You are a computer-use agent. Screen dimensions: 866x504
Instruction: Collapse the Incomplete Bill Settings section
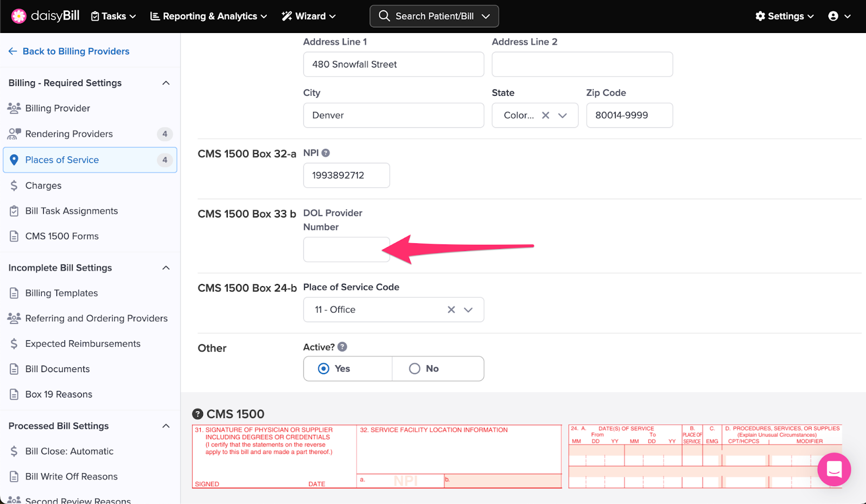tap(166, 268)
